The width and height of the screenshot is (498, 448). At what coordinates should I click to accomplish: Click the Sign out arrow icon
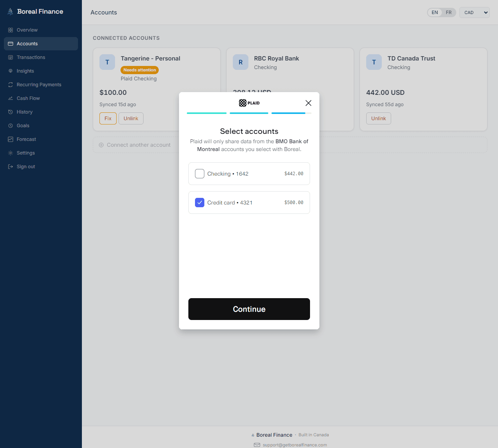pos(11,167)
